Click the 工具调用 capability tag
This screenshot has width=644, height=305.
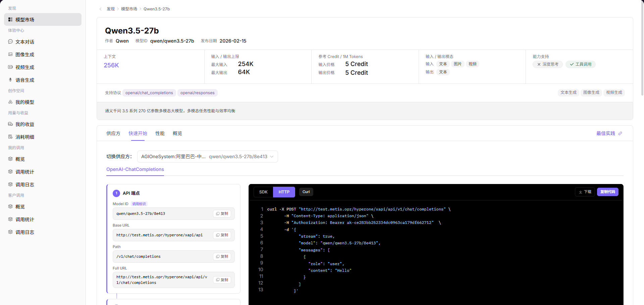581,64
